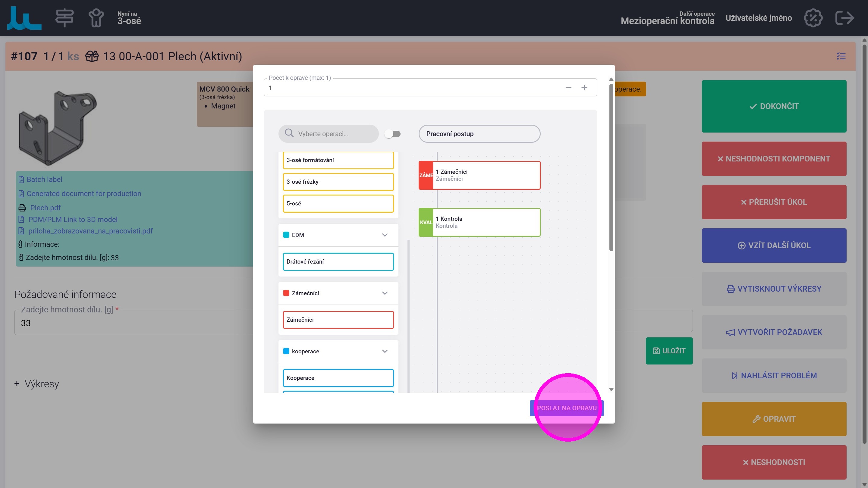This screenshot has width=868, height=488.
Task: Open the checklist icon in order header
Action: click(x=841, y=56)
